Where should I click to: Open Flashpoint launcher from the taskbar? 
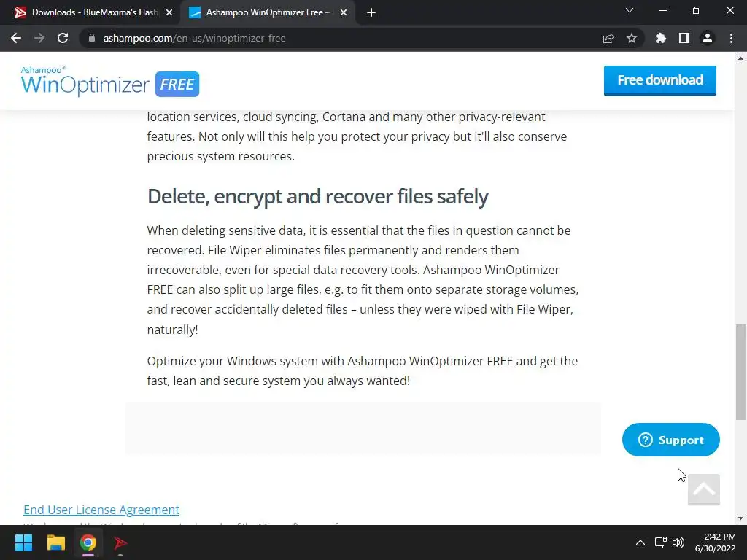coord(120,542)
